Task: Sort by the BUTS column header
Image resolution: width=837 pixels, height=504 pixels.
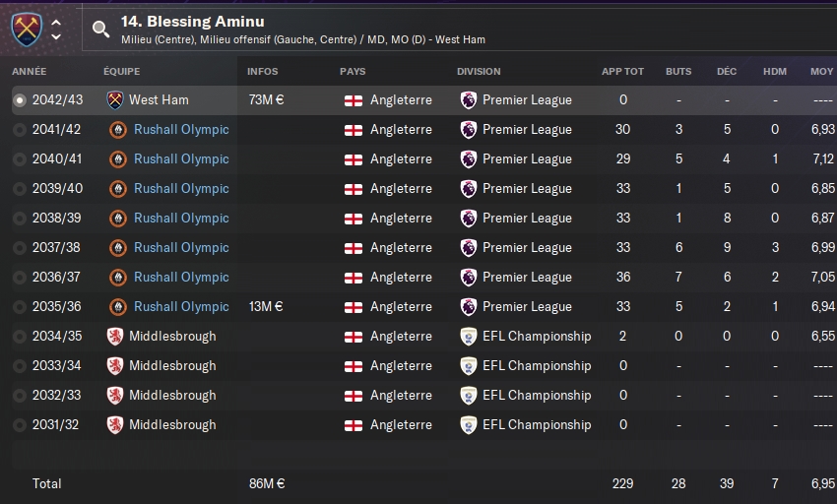Action: click(x=678, y=72)
